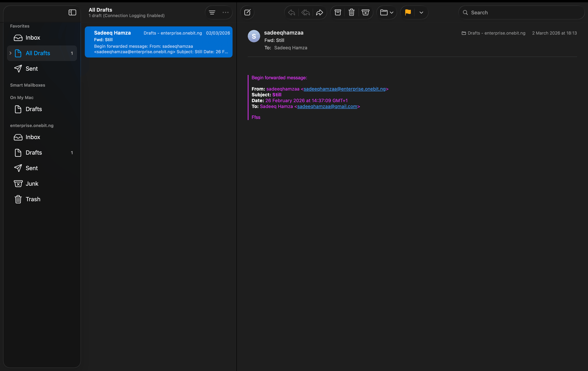Viewport: 588px width, 371px height.
Task: Click the Reply arrow icon
Action: point(291,12)
